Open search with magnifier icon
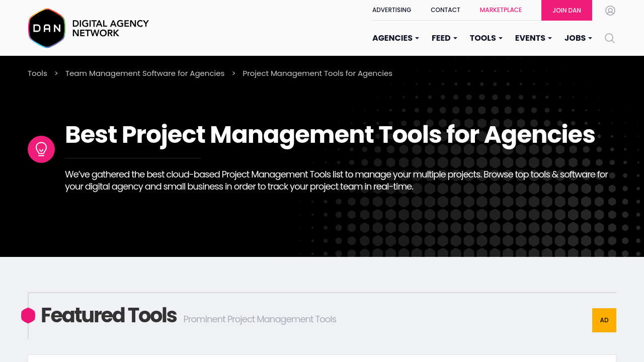Screen dimensions: 644x362 point(610,38)
